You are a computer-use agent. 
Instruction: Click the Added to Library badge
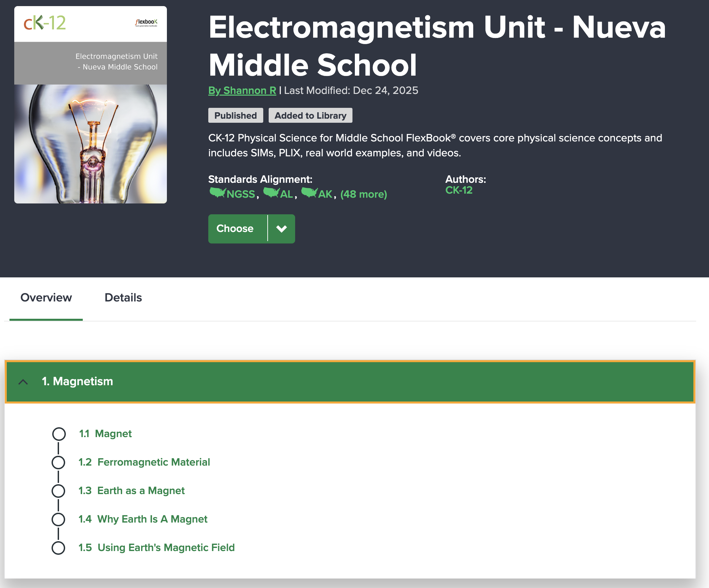310,116
